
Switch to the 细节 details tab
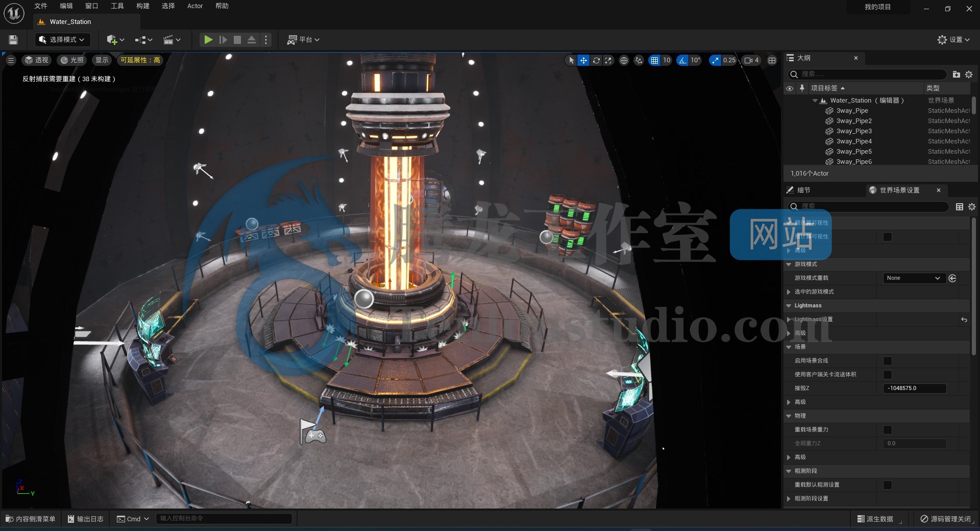(804, 190)
